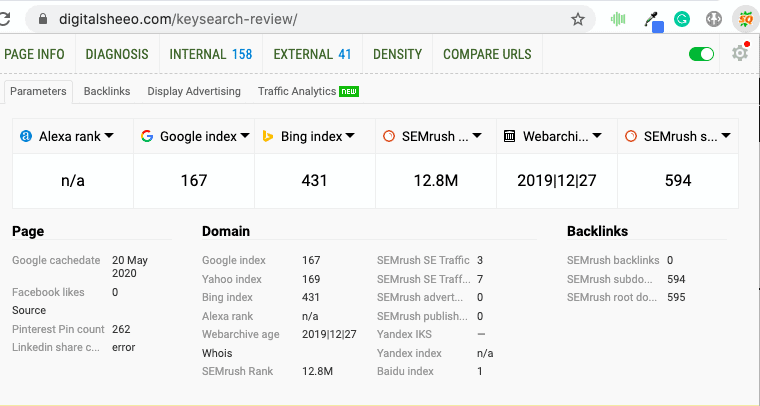Click the Yahoo index value 169

311,279
